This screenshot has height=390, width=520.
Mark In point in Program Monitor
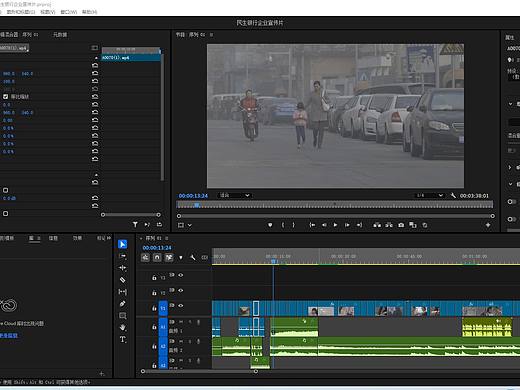point(283,225)
